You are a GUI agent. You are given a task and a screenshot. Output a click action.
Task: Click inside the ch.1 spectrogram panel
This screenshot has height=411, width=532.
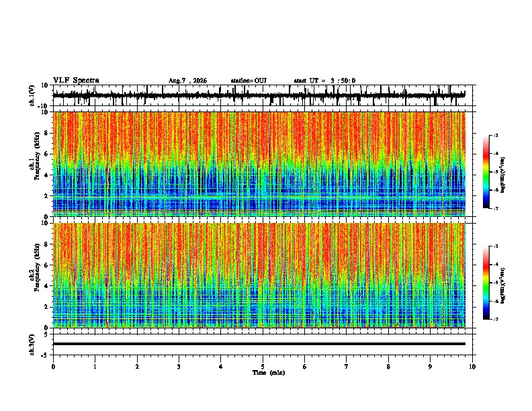pyautogui.click(x=259, y=164)
